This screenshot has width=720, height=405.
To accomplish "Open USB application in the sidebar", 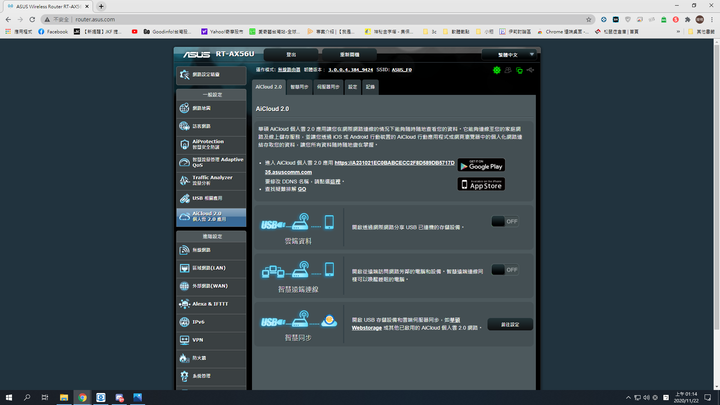I will [211, 198].
